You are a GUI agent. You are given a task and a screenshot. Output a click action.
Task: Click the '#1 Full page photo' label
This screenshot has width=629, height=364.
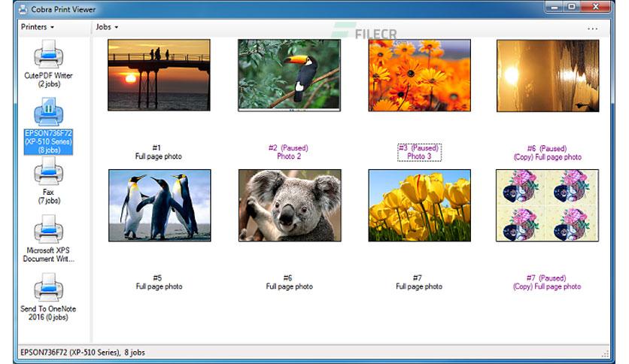pos(159,152)
